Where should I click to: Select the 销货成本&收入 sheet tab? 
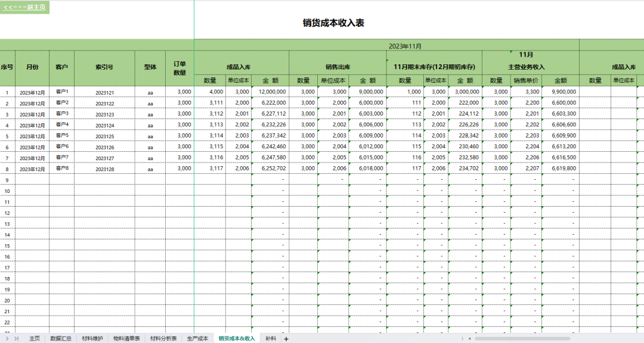(x=237, y=338)
